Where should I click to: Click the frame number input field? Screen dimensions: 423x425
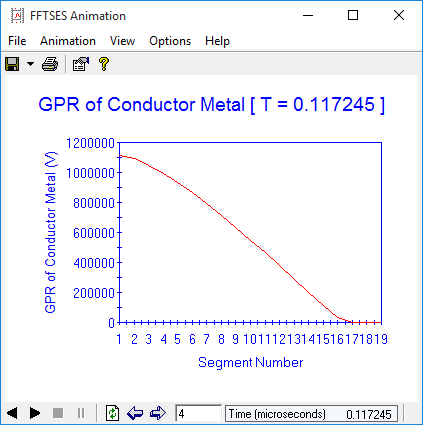pyautogui.click(x=198, y=413)
